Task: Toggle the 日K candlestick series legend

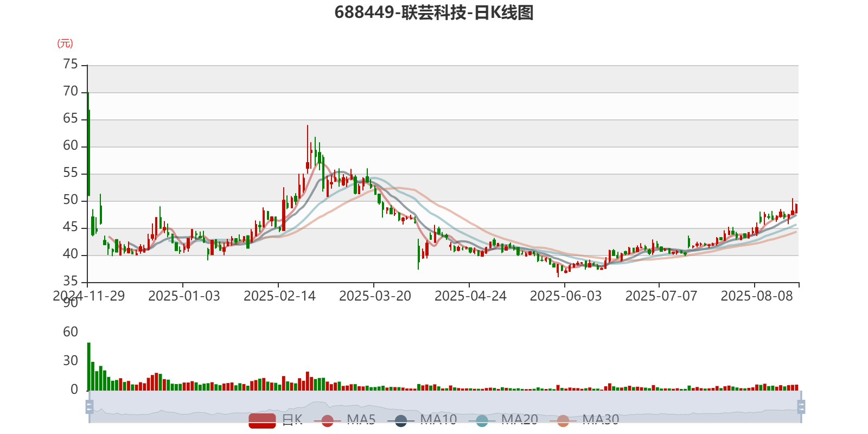Action: tap(276, 420)
